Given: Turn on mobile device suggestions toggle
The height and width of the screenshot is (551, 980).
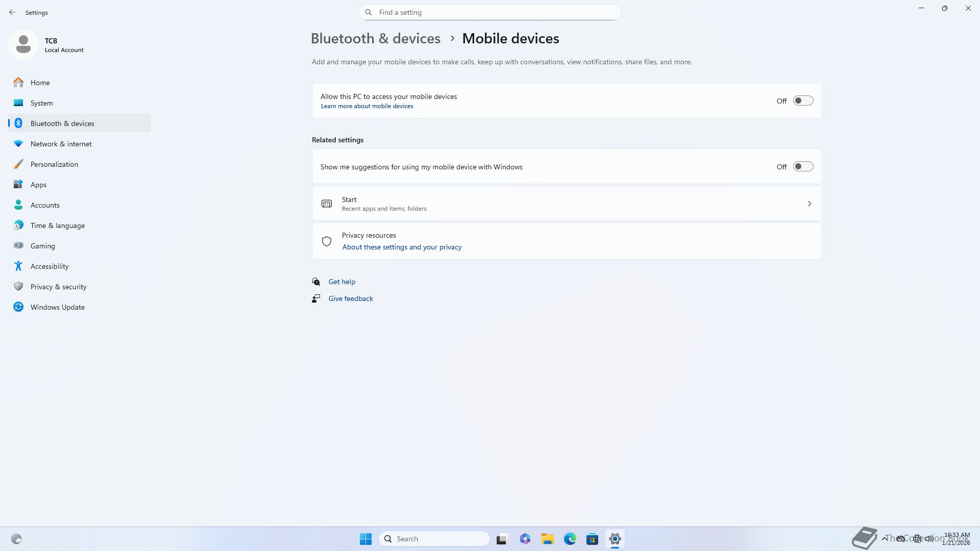Looking at the screenshot, I should click(x=803, y=167).
